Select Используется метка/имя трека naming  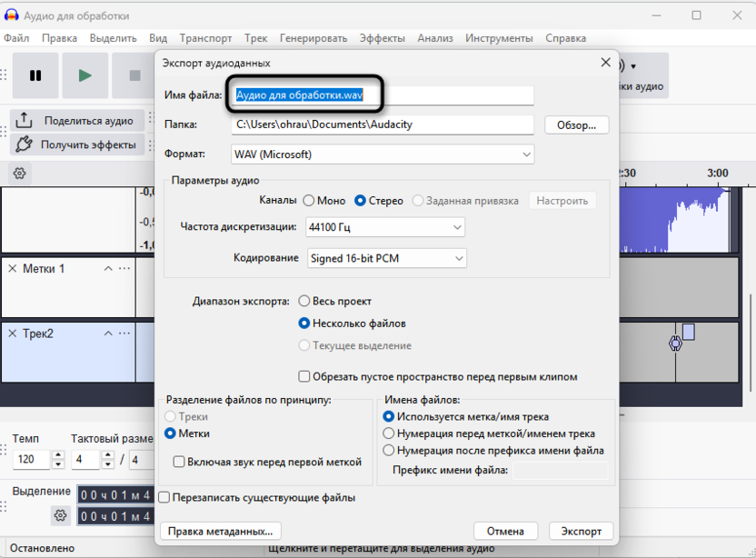(x=388, y=416)
